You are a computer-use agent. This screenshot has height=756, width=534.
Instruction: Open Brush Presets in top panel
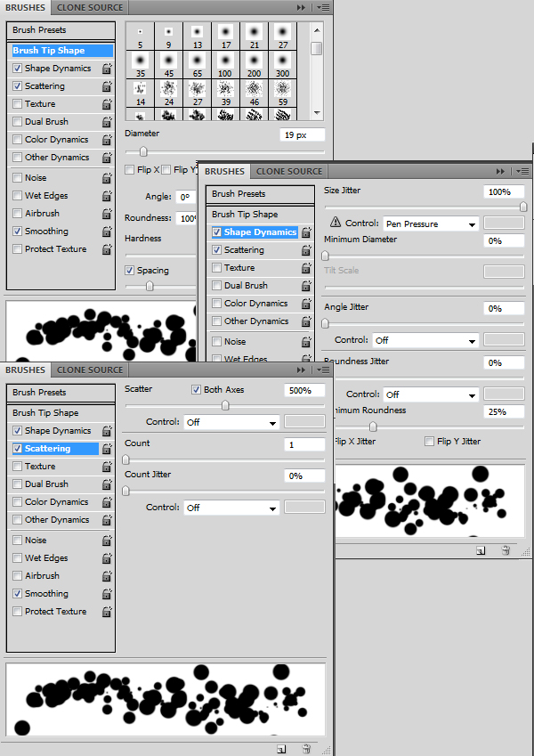click(x=61, y=30)
